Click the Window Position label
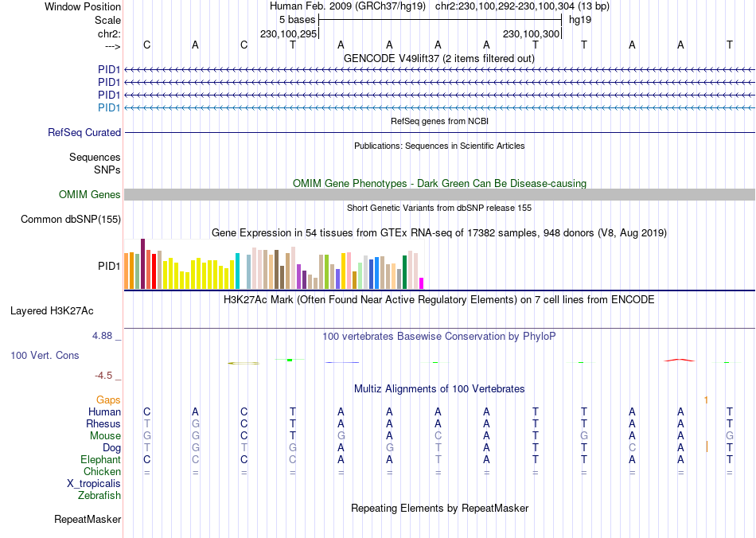Viewport: 756px width, 538px height. (x=83, y=6)
